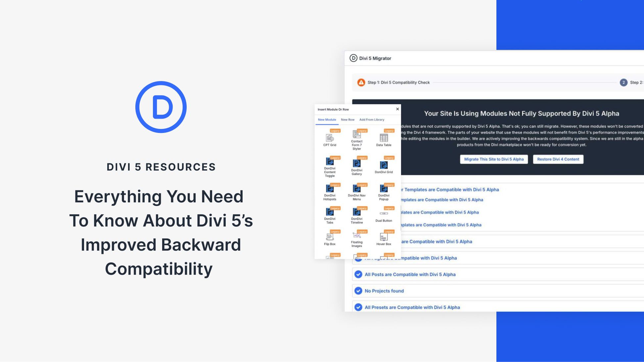
Task: Choose the Hover Box module
Action: pos(384,236)
